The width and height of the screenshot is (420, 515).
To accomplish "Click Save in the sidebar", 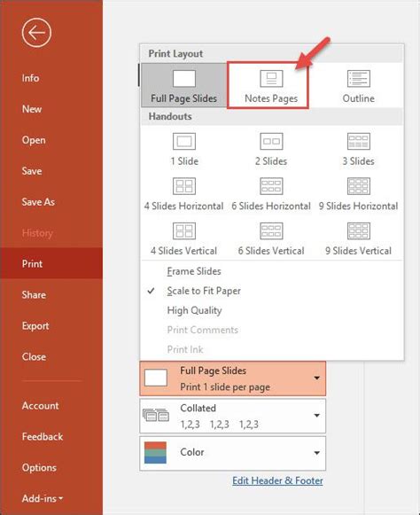I will click(x=32, y=171).
